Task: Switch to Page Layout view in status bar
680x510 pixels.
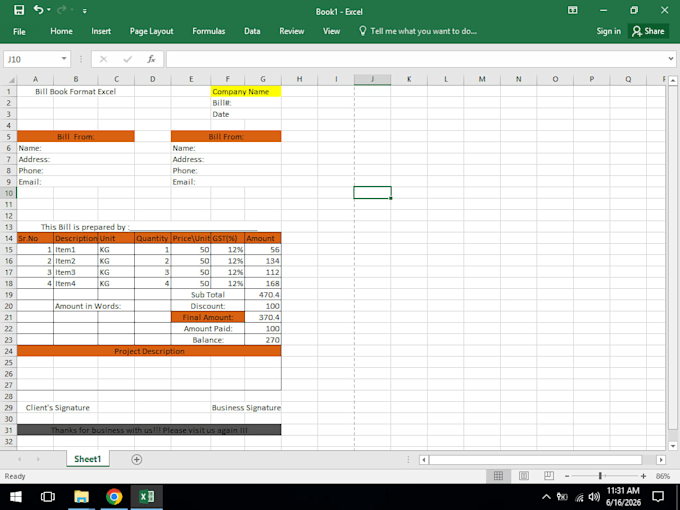Action: pyautogui.click(x=523, y=476)
